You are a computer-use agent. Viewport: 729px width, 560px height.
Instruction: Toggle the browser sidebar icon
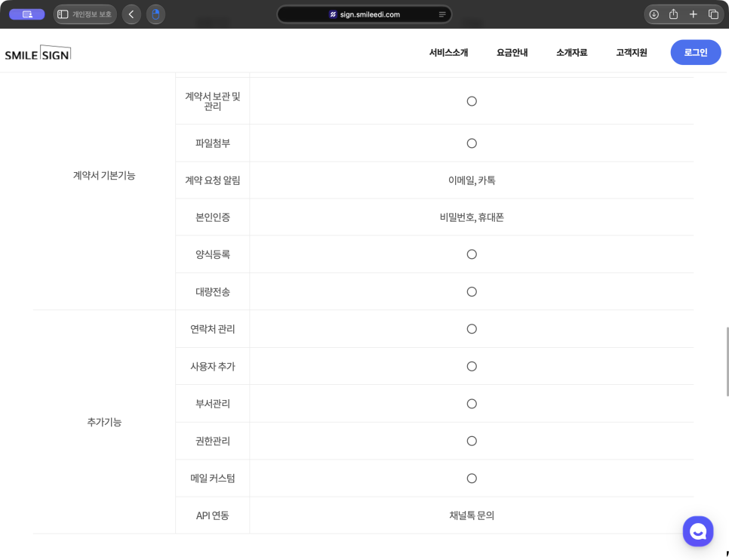tap(63, 14)
